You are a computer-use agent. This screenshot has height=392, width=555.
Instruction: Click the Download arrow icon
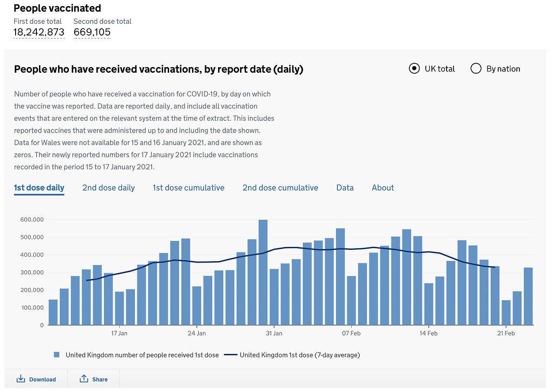pos(21,379)
